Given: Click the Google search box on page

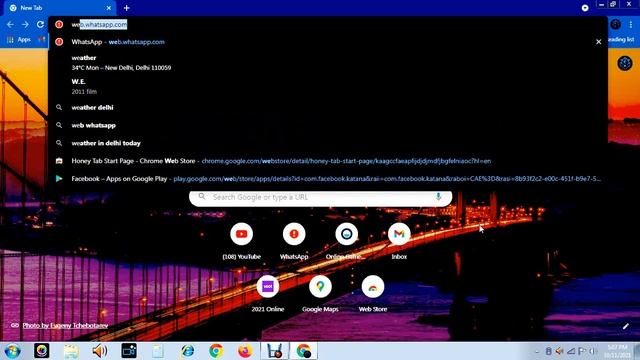Looking at the screenshot, I should pyautogui.click(x=320, y=198).
